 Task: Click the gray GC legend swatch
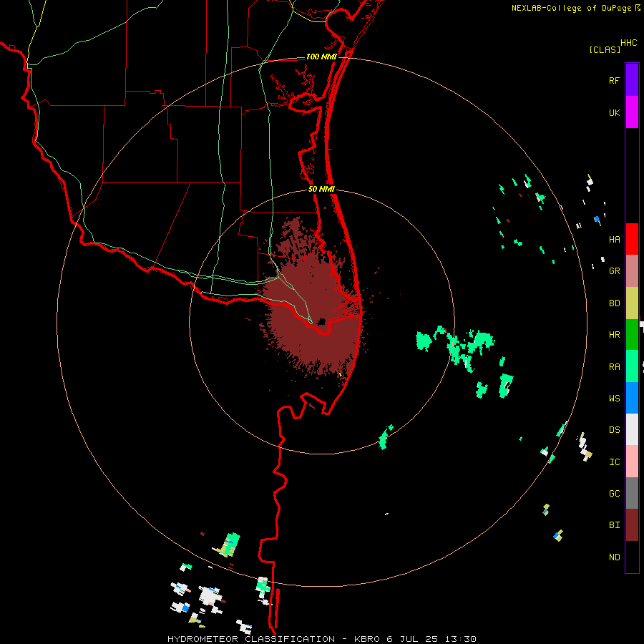click(x=632, y=493)
